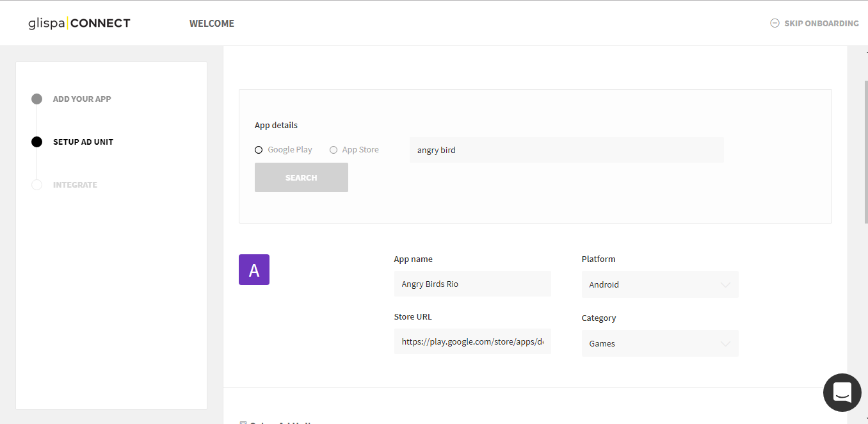Click the skip onboarding minus icon

[x=775, y=24]
